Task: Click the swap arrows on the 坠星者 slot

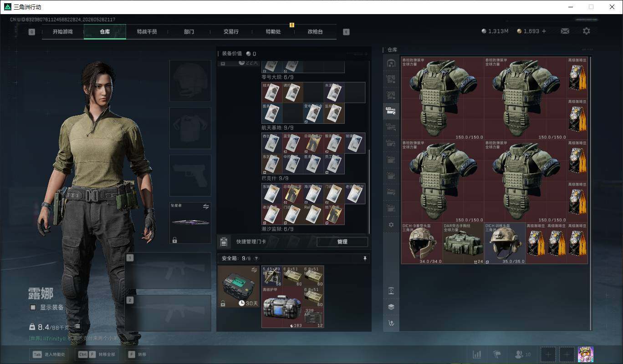Action: point(206,207)
